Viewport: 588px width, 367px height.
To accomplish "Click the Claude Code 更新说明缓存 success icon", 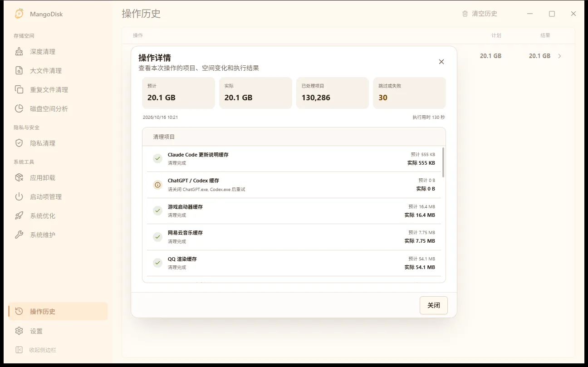I will pyautogui.click(x=157, y=158).
